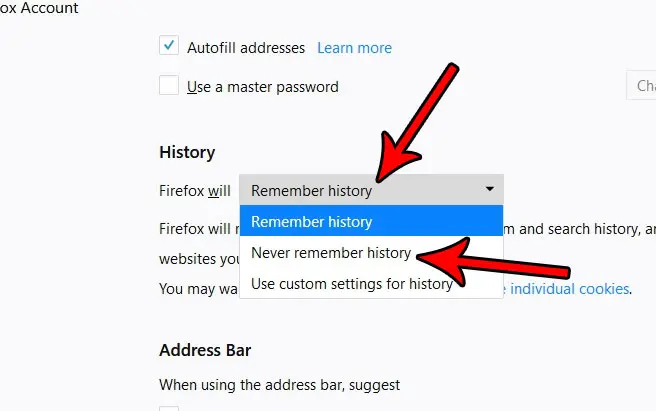Toggle the partially visible checkbox under Address Bar

point(169,408)
